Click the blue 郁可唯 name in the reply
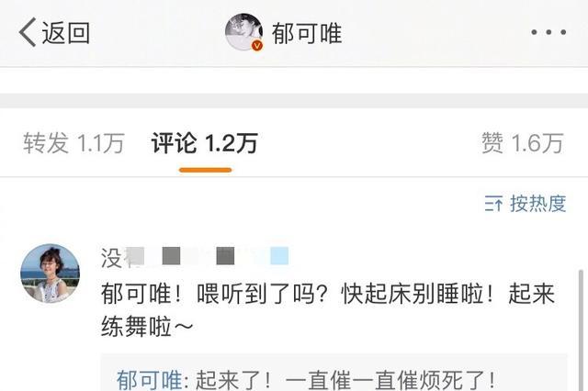The width and height of the screenshot is (588, 391). coord(149,380)
